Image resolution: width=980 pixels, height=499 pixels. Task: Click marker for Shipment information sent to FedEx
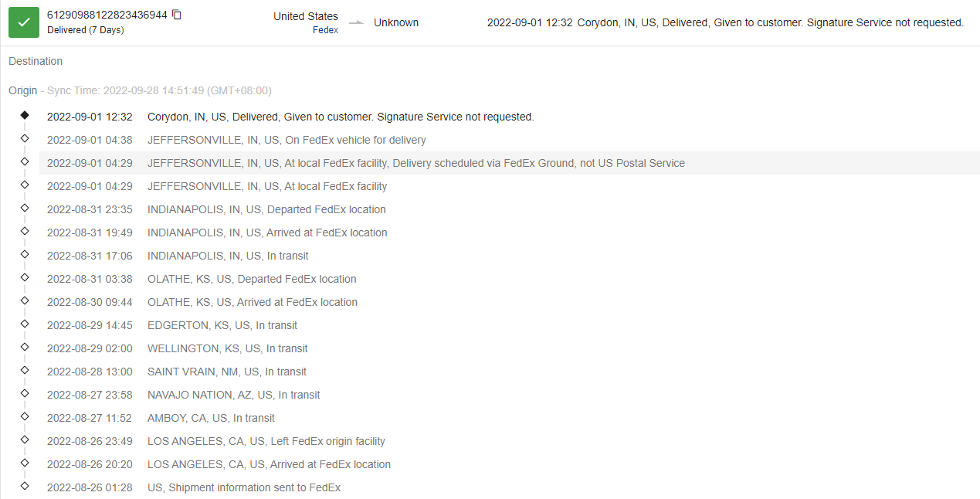click(x=25, y=486)
